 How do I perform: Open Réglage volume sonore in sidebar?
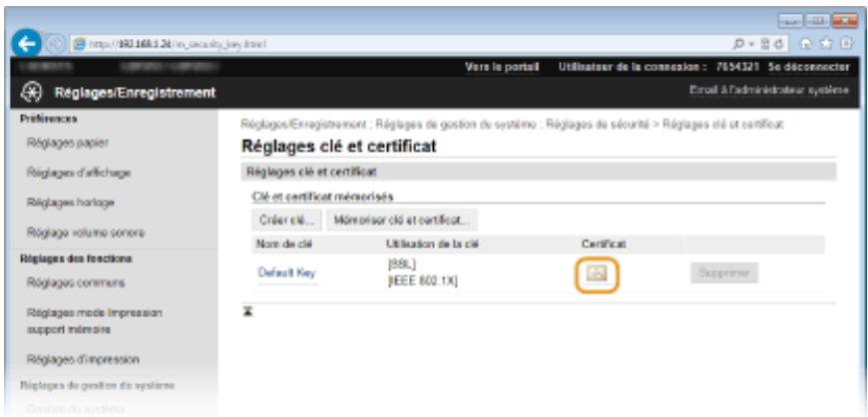85,232
